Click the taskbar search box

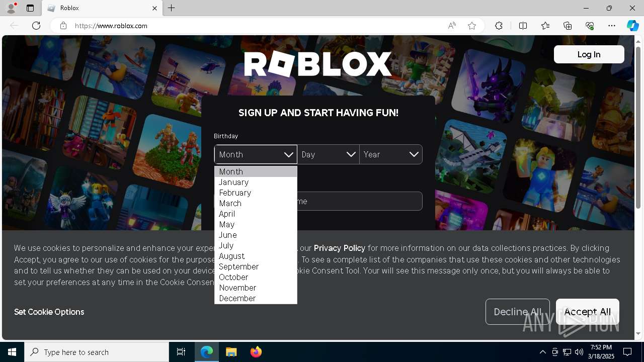(97, 352)
